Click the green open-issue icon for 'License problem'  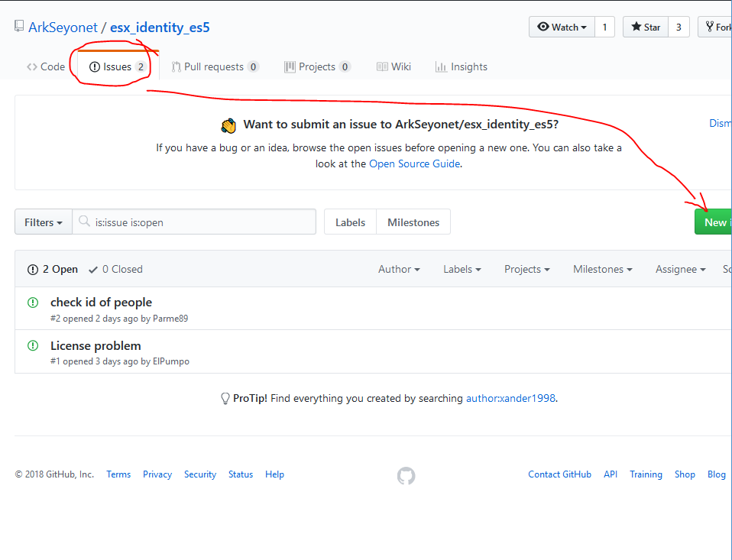(33, 345)
